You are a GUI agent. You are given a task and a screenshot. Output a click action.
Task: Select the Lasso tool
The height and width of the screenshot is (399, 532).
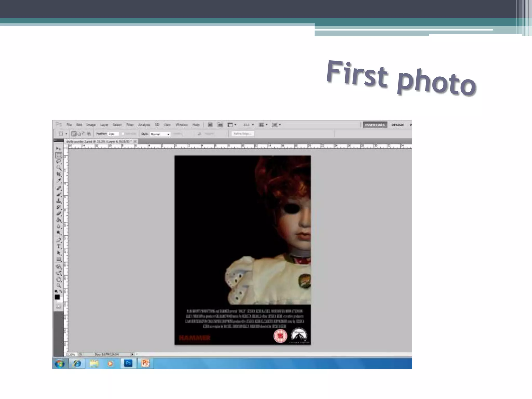point(59,162)
